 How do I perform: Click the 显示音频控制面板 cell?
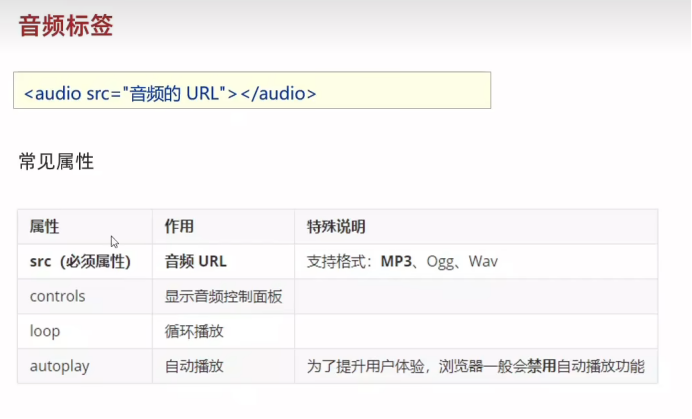coord(223,296)
